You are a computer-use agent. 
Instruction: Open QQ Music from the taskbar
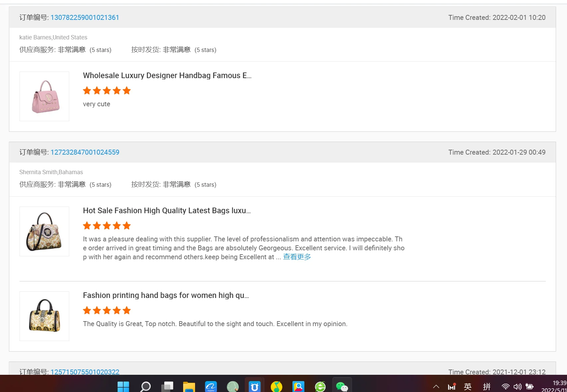[277, 386]
